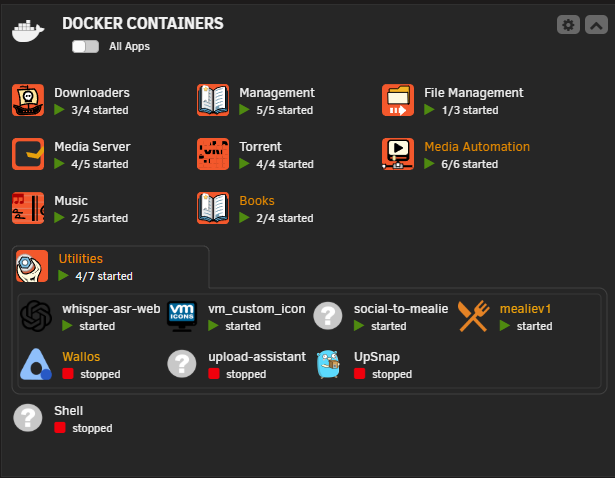Image resolution: width=615 pixels, height=478 pixels.
Task: Open the File Management folder icon
Action: [x=398, y=100]
